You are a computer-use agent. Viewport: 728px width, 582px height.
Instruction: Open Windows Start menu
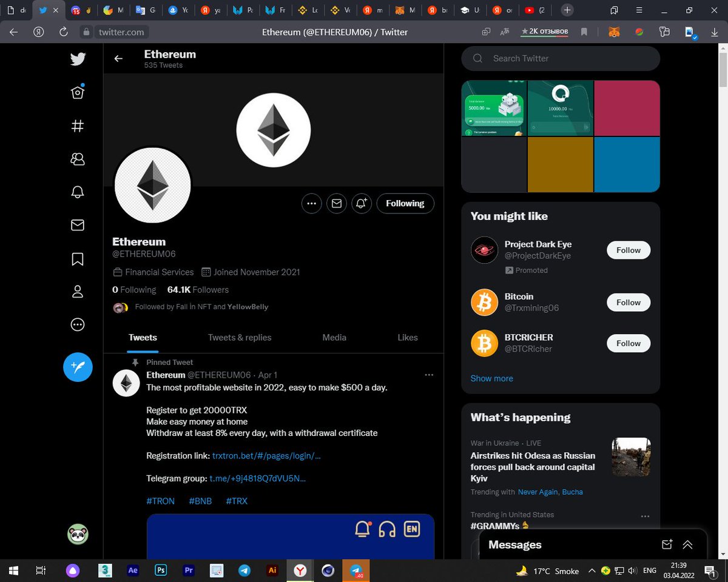coord(13,570)
